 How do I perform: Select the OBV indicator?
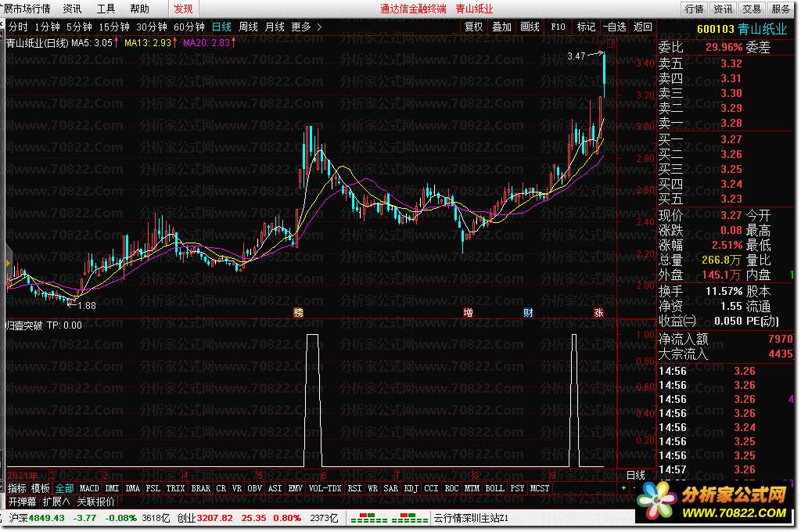click(x=254, y=488)
